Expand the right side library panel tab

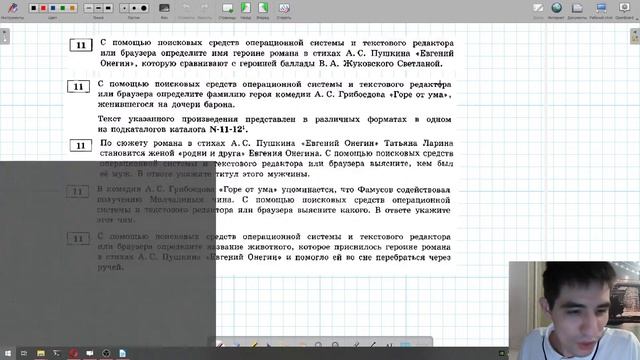635,36
